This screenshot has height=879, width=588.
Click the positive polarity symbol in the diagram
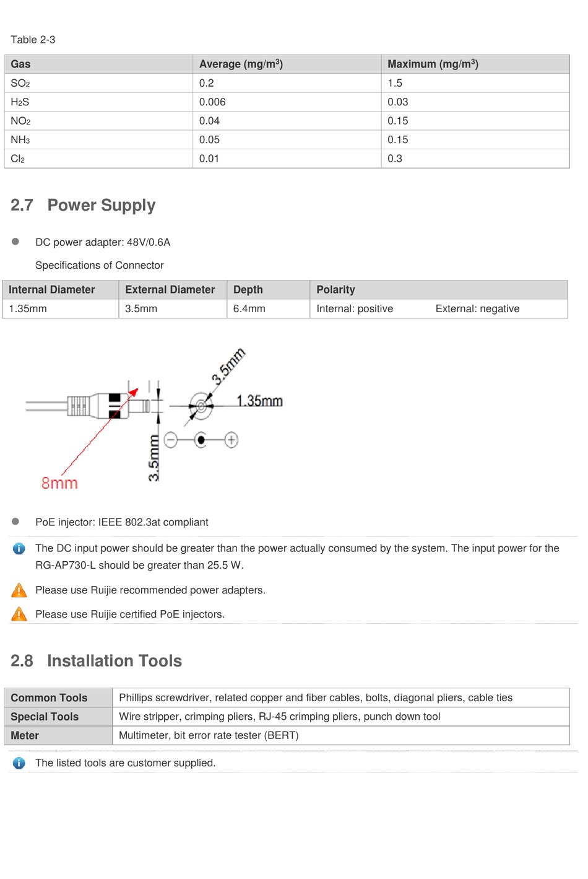(231, 440)
